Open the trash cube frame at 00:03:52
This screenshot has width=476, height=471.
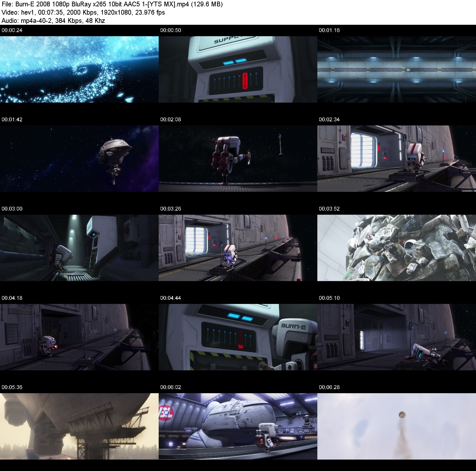click(x=397, y=248)
